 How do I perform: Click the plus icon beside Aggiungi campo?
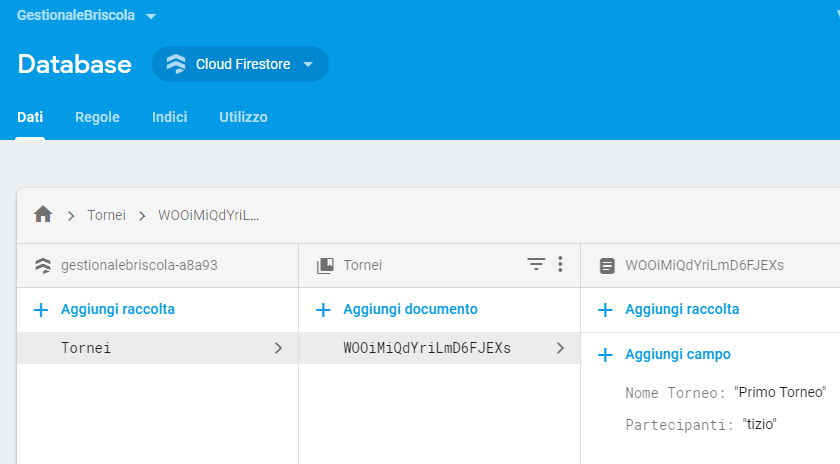pyautogui.click(x=605, y=355)
